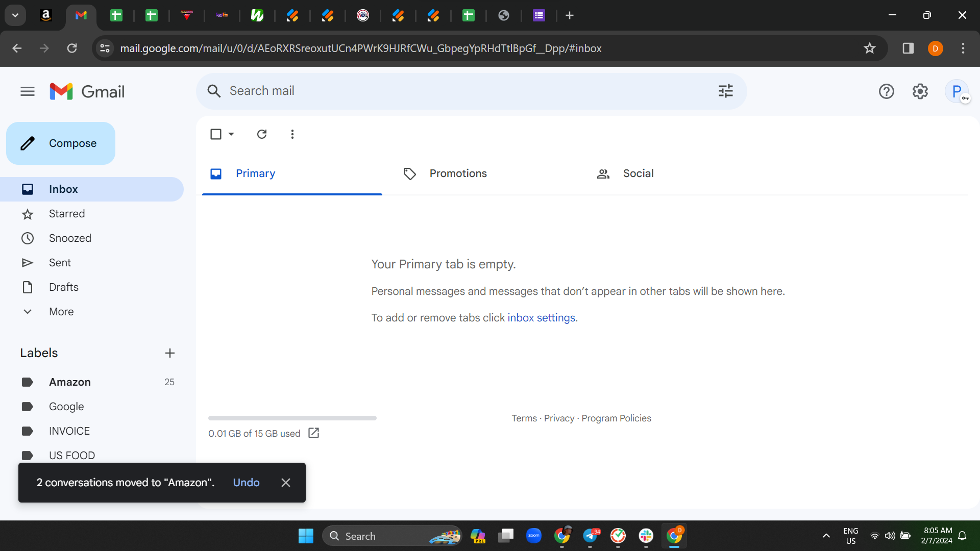The width and height of the screenshot is (980, 551).
Task: Open storage management external link icon
Action: point(314,433)
